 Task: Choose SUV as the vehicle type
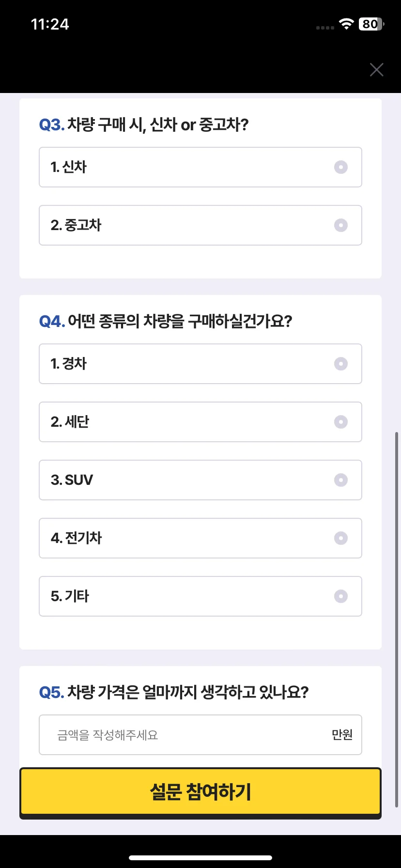click(200, 480)
